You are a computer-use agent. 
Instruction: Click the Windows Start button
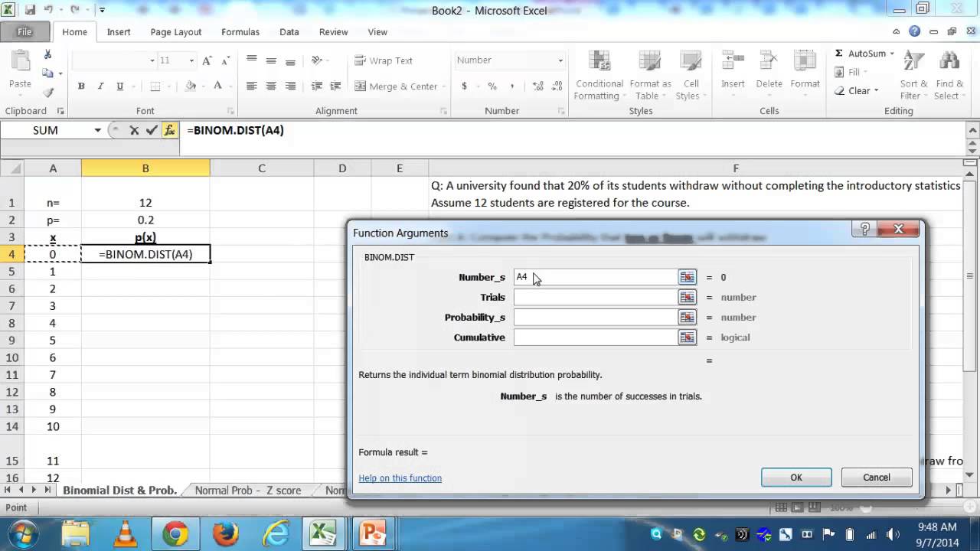[x=21, y=534]
